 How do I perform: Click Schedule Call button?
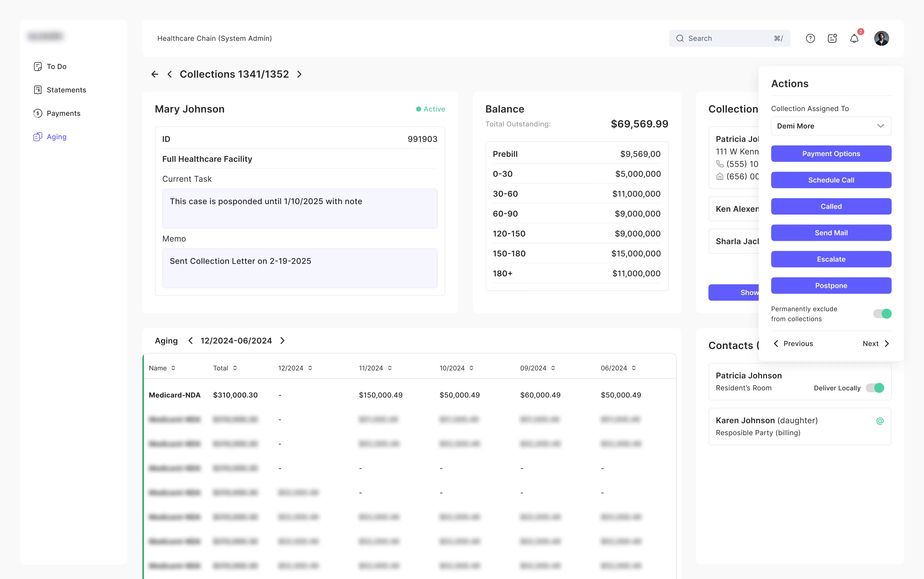(x=831, y=180)
